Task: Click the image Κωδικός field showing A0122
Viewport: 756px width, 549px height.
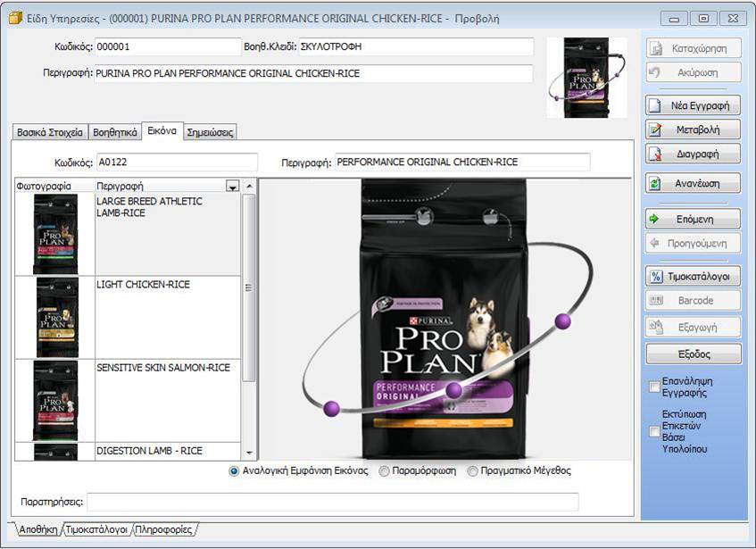Action: [177, 162]
